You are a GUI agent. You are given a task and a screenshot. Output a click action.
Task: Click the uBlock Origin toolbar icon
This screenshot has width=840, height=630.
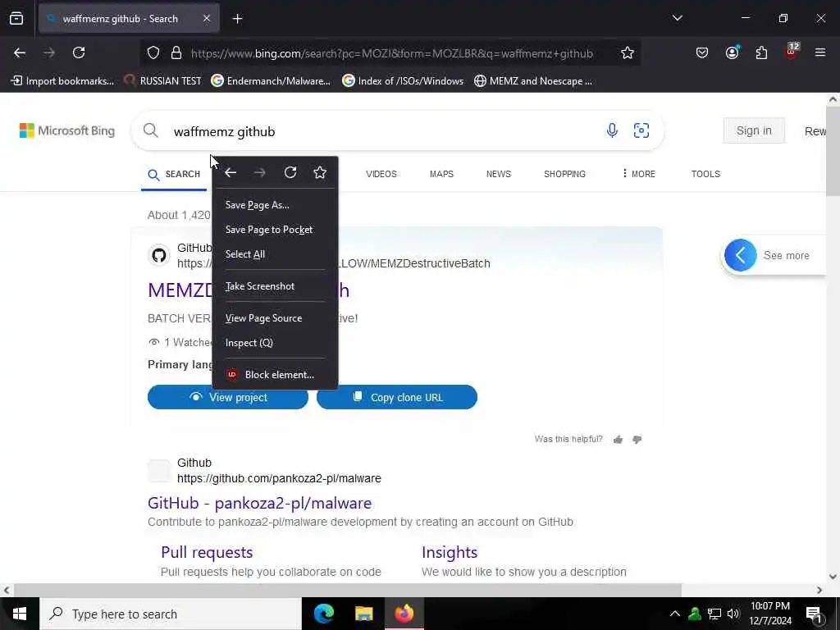[792, 52]
